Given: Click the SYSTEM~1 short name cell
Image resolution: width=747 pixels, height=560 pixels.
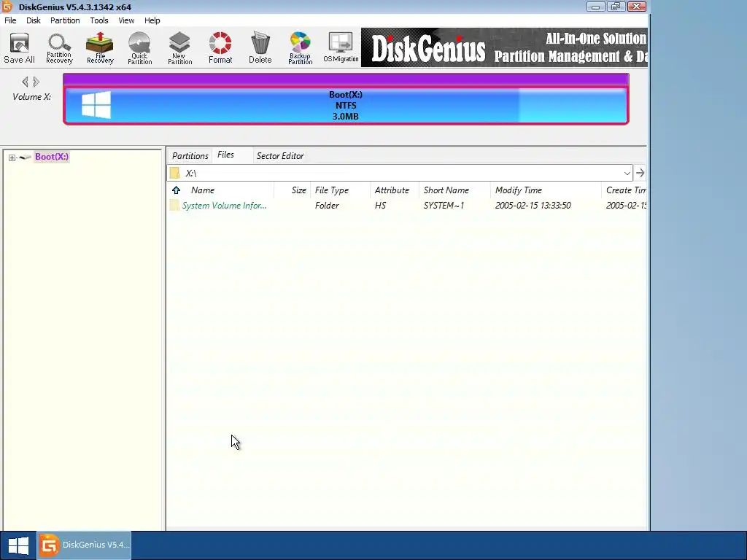Looking at the screenshot, I should pyautogui.click(x=444, y=205).
